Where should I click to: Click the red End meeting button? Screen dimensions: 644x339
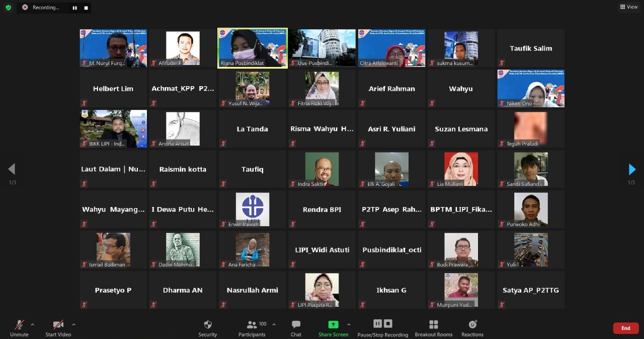tap(625, 328)
